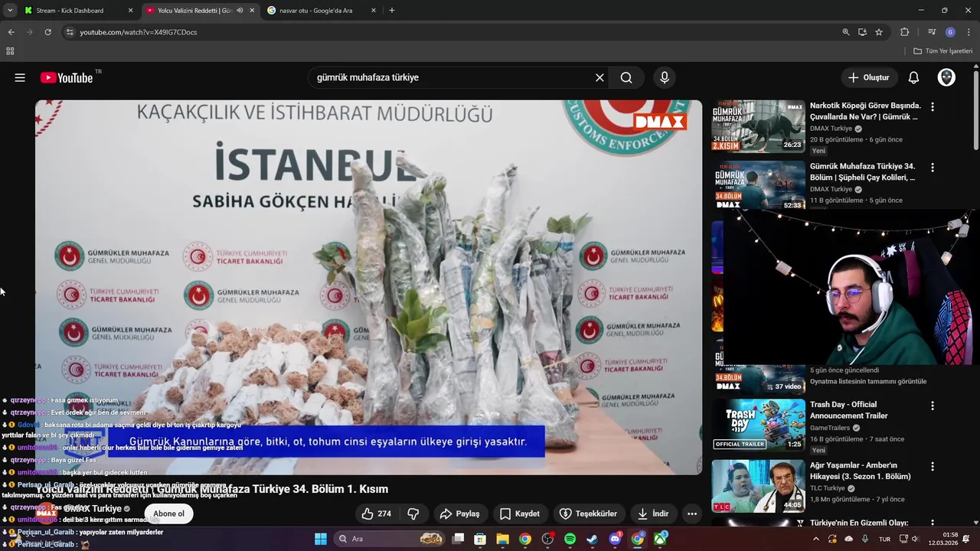Open YouTube notifications bell
Image resolution: width=980 pixels, height=551 pixels.
(913, 77)
